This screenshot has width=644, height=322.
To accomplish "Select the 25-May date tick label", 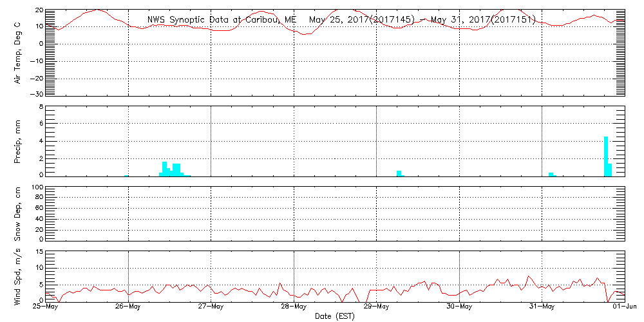I will [x=45, y=307].
